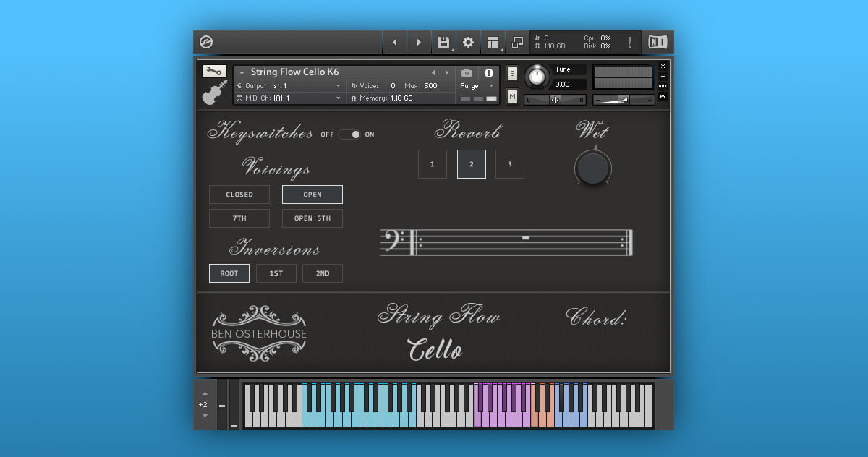Image resolution: width=868 pixels, height=457 pixels.
Task: Click the snapshot camera icon
Action: pos(467,73)
